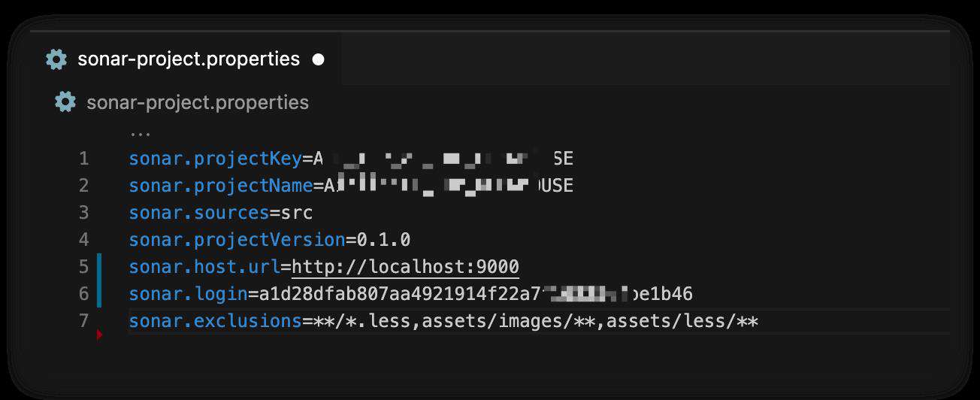980x400 pixels.
Task: Click the blue change indicator beside line 5
Action: (99, 267)
